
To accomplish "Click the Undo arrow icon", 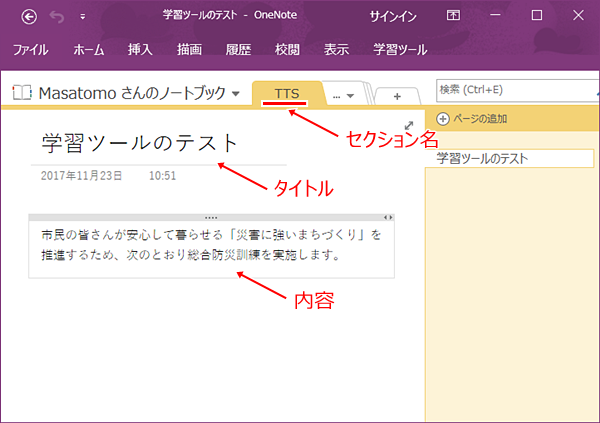I will [x=57, y=16].
